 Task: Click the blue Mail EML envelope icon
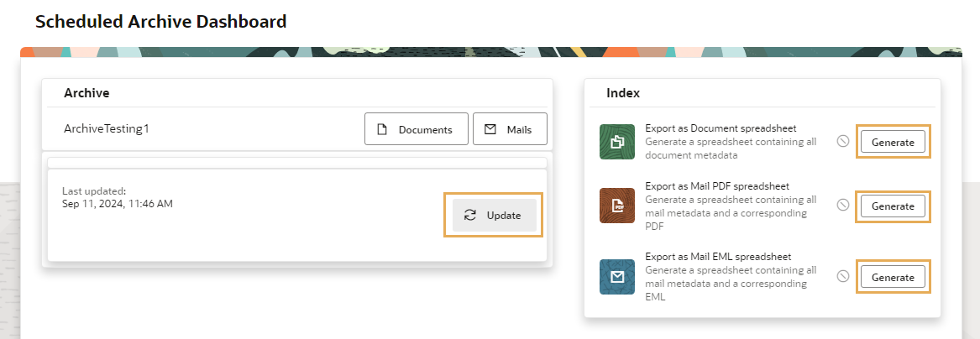pos(617,277)
